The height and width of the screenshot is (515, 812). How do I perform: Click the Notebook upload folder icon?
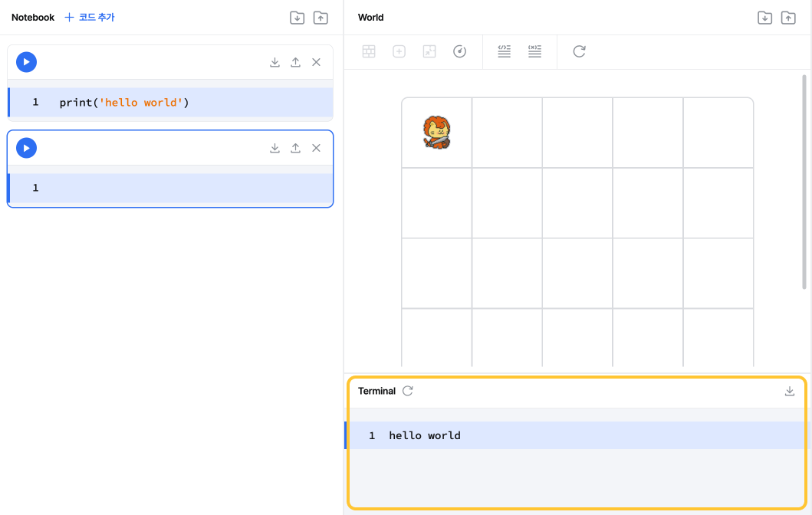pos(321,18)
